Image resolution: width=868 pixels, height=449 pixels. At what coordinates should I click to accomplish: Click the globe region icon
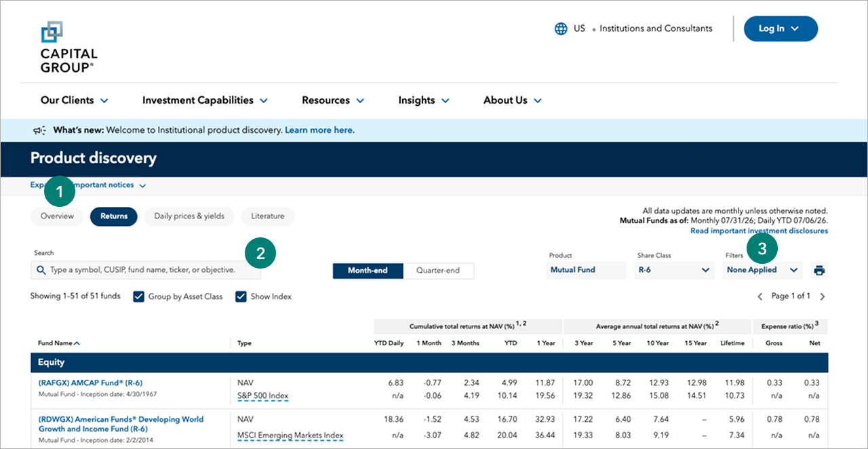pos(561,28)
